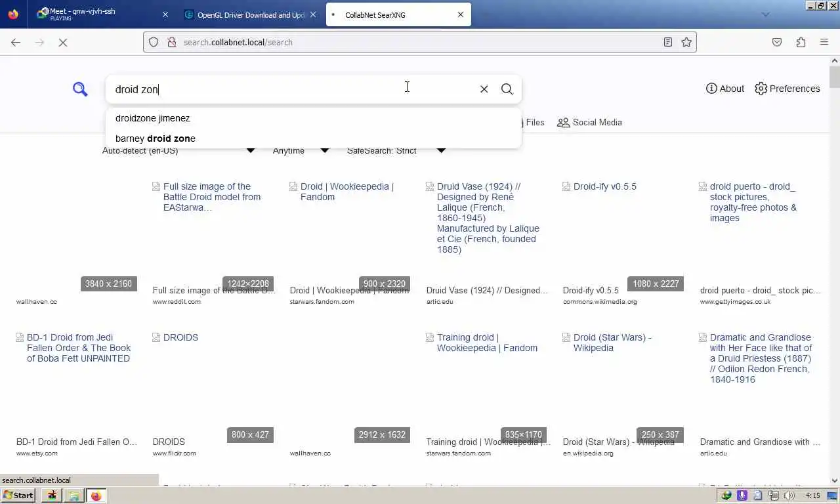This screenshot has width=840, height=504.
Task: Click the insecure connection lock icon
Action: [171, 42]
